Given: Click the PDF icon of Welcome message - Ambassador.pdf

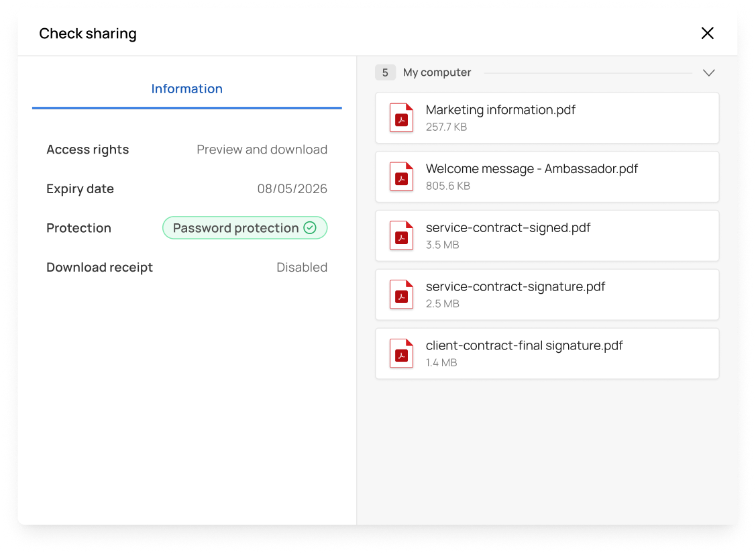Looking at the screenshot, I should (x=401, y=176).
